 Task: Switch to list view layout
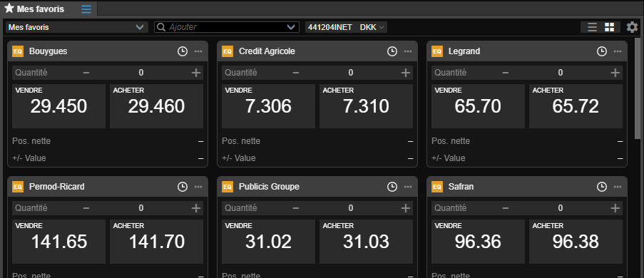[x=592, y=28]
